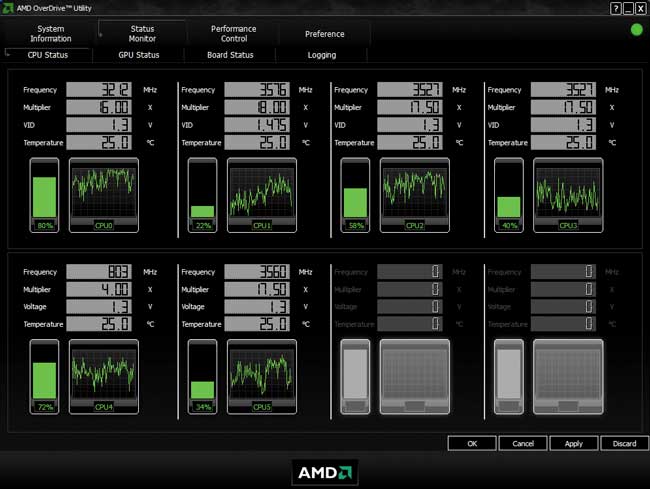Open the Performance Control tab
Screen dimensions: 650x489
(233, 34)
